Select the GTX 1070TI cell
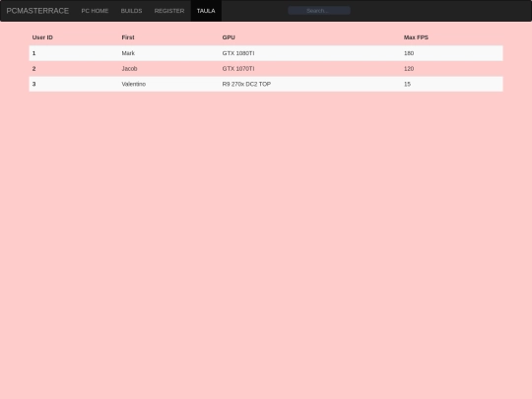This screenshot has height=399, width=532. coord(238,69)
